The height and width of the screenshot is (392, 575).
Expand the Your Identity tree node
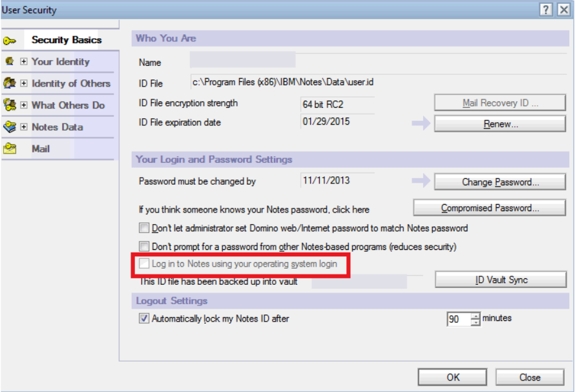[24, 62]
